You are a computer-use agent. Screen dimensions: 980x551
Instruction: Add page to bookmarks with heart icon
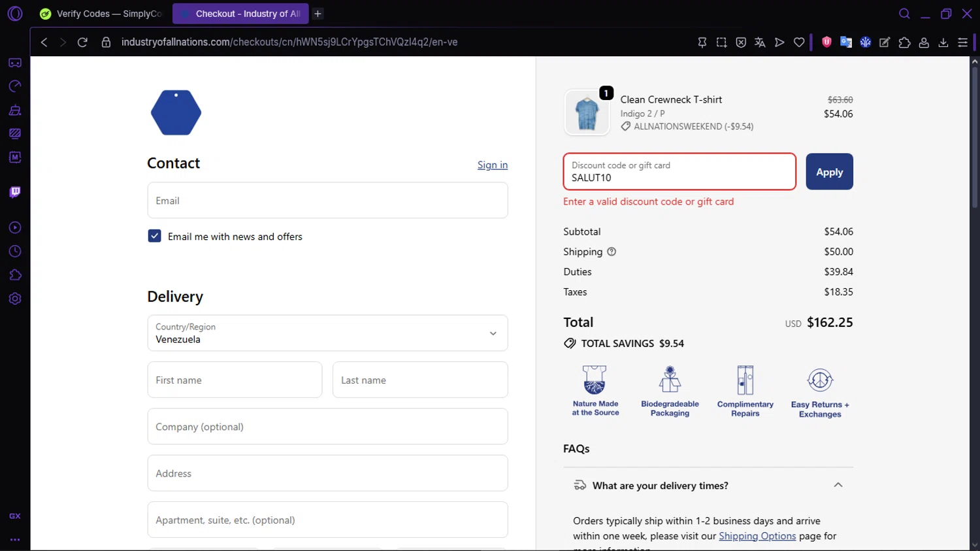coord(799,42)
